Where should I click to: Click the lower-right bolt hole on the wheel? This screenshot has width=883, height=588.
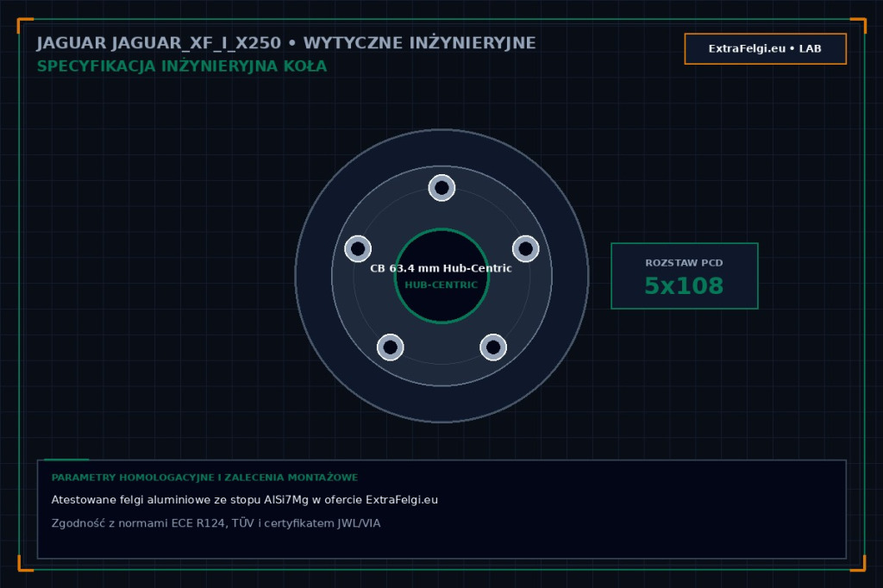[493, 347]
